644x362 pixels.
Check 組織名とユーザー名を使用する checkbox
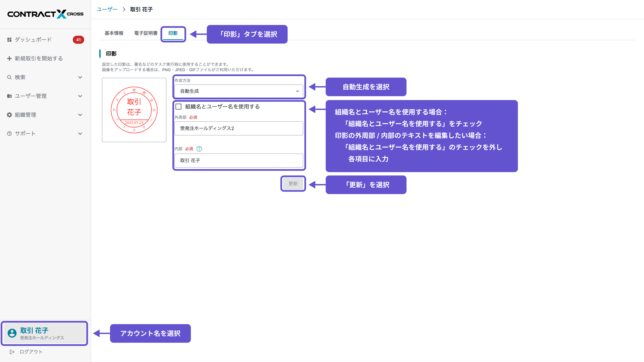tap(178, 107)
